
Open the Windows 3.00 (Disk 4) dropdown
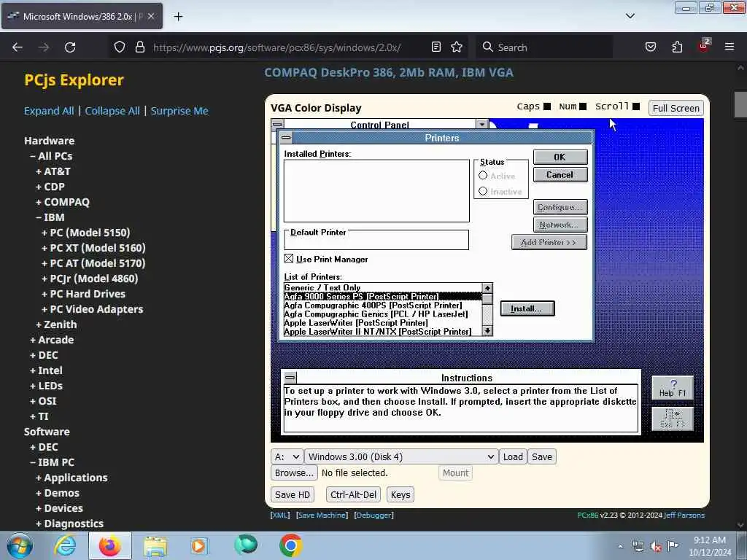(x=401, y=456)
